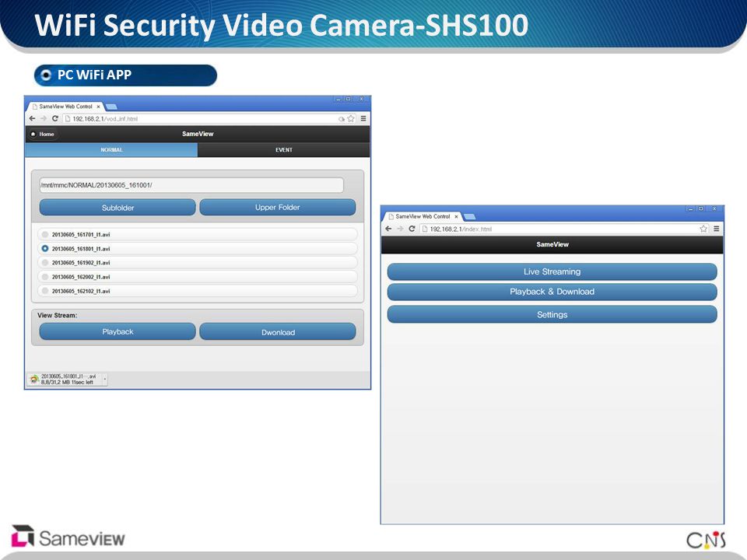The height and width of the screenshot is (560, 747).
Task: Open browser menu in right window
Action: click(x=716, y=229)
